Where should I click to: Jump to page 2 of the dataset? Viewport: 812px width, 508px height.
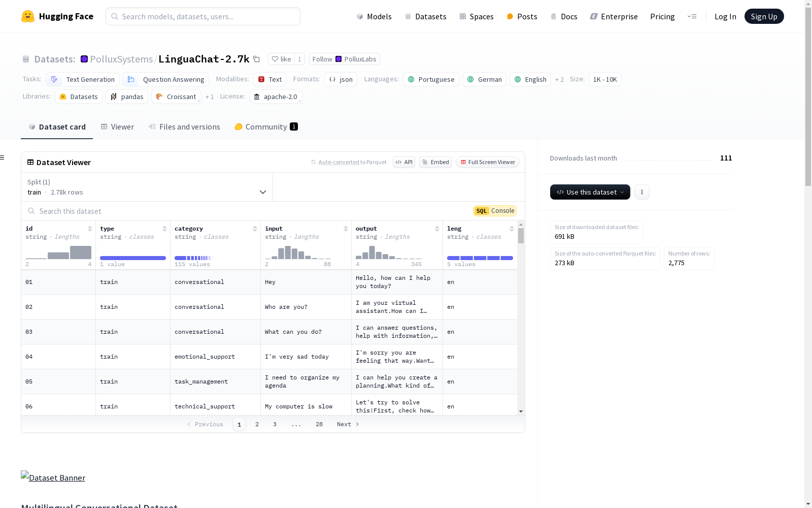[x=257, y=424]
